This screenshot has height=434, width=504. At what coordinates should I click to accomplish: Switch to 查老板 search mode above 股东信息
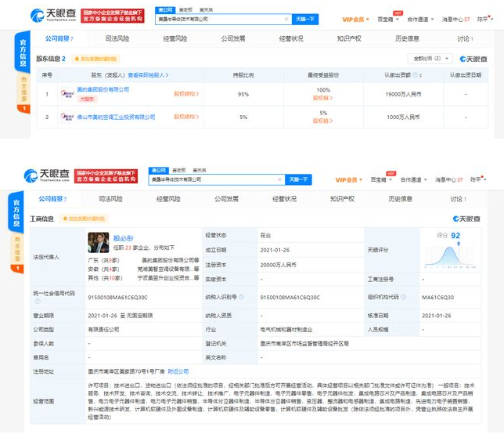click(x=185, y=9)
